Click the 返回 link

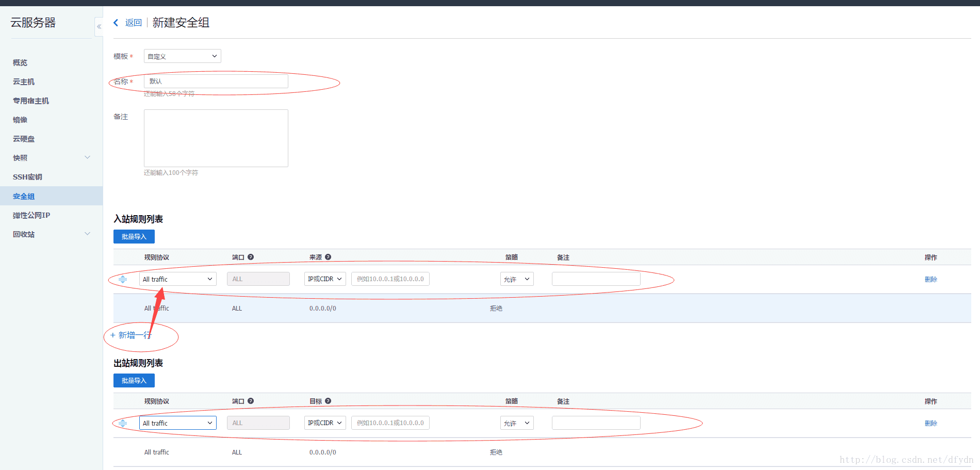[133, 23]
